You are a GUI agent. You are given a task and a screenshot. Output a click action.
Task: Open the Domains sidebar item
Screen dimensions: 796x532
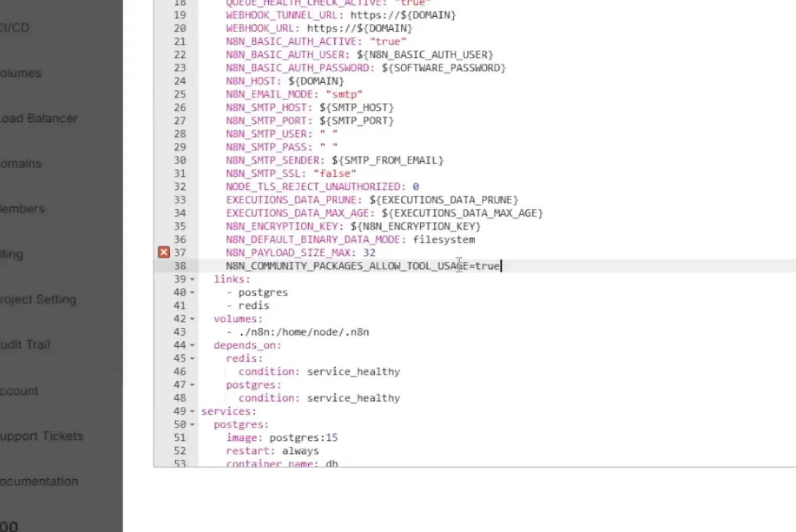coord(21,164)
